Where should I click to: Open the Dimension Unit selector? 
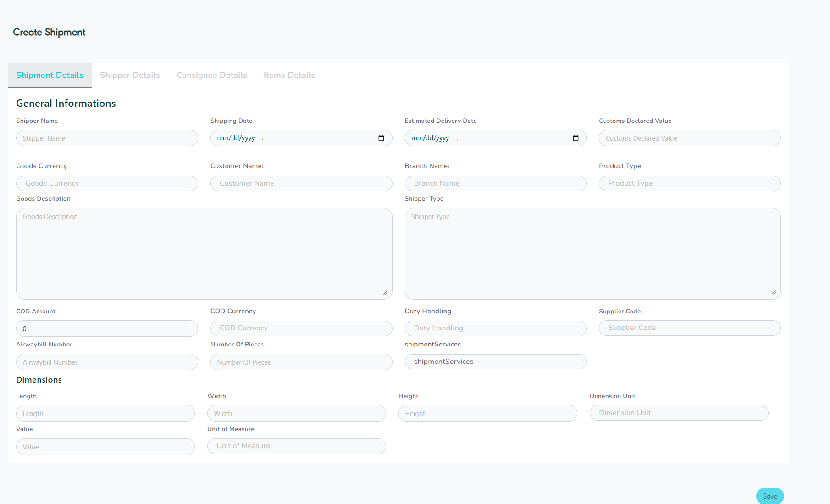click(x=679, y=413)
